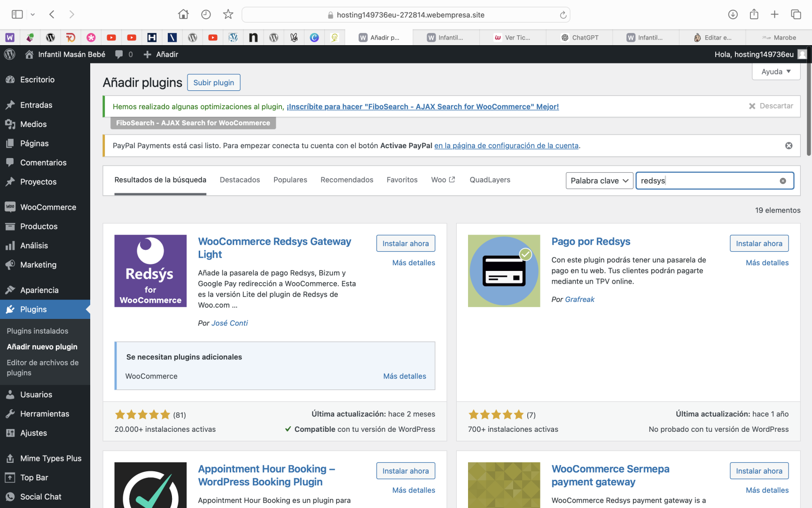The height and width of the screenshot is (508, 812).
Task: Open the Hola, hosting149736eu account menu
Action: 760,55
